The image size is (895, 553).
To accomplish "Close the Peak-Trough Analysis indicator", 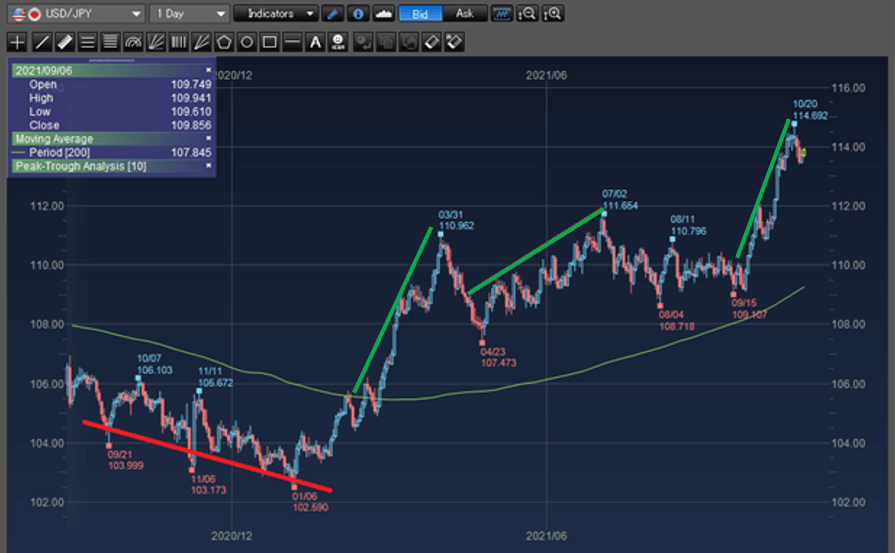I will click(208, 166).
